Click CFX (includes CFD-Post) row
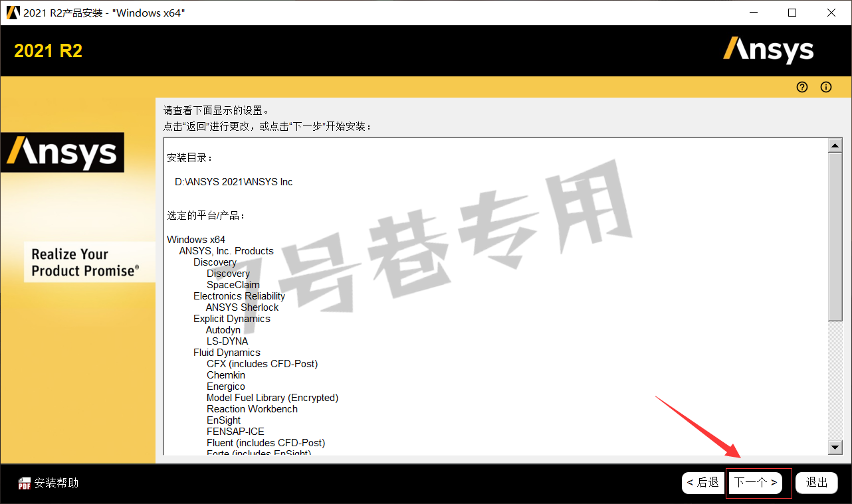 pyautogui.click(x=262, y=364)
